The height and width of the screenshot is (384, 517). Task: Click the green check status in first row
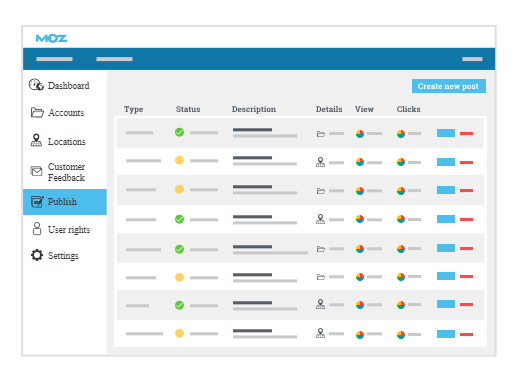pyautogui.click(x=179, y=132)
